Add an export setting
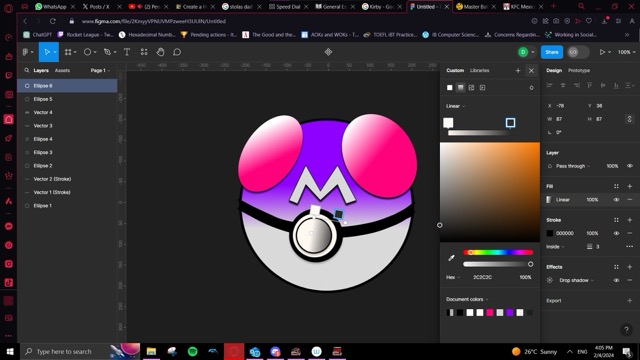This screenshot has height=360, width=640. click(x=629, y=300)
